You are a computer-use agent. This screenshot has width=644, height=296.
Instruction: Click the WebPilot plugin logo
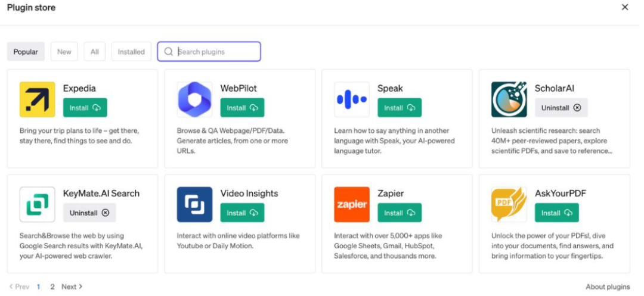194,99
